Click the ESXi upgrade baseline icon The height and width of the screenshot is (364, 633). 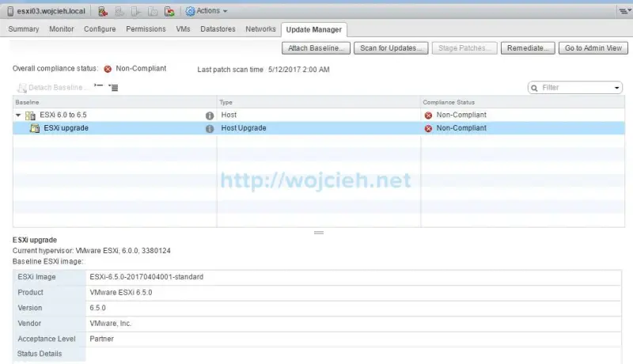coord(35,128)
